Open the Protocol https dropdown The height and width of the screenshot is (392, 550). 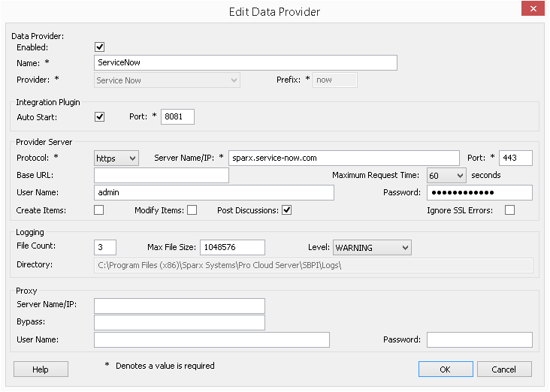coord(116,158)
